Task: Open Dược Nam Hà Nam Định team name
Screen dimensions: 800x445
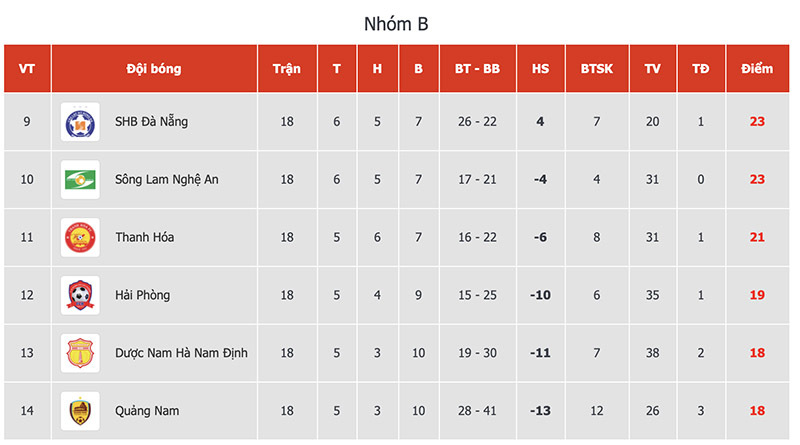Action: [181, 353]
